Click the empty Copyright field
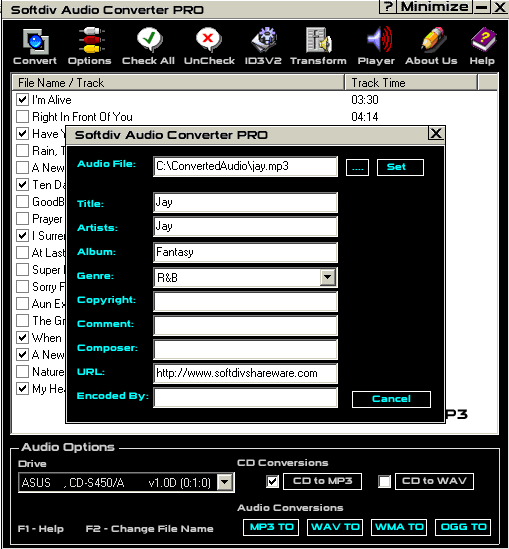This screenshot has width=509, height=549. [245, 301]
